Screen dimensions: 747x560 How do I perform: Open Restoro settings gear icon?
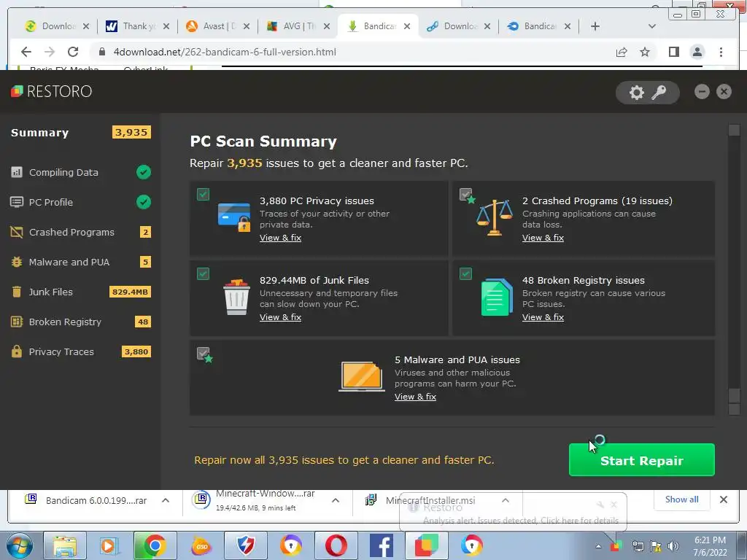[x=636, y=93]
